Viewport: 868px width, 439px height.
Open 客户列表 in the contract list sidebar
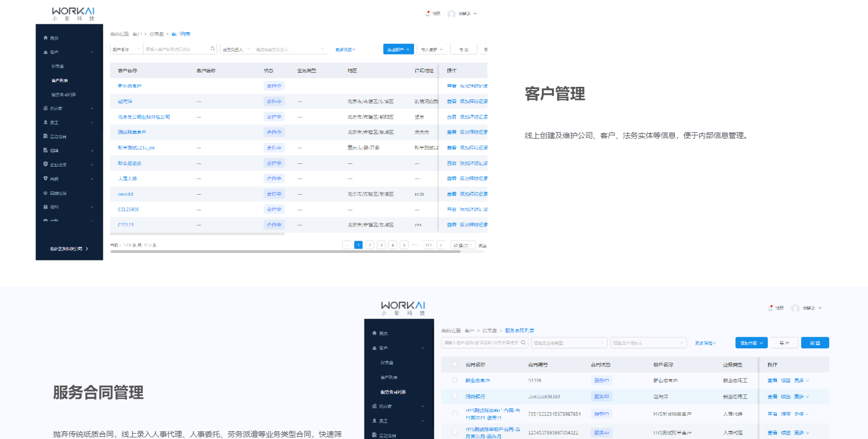389,377
